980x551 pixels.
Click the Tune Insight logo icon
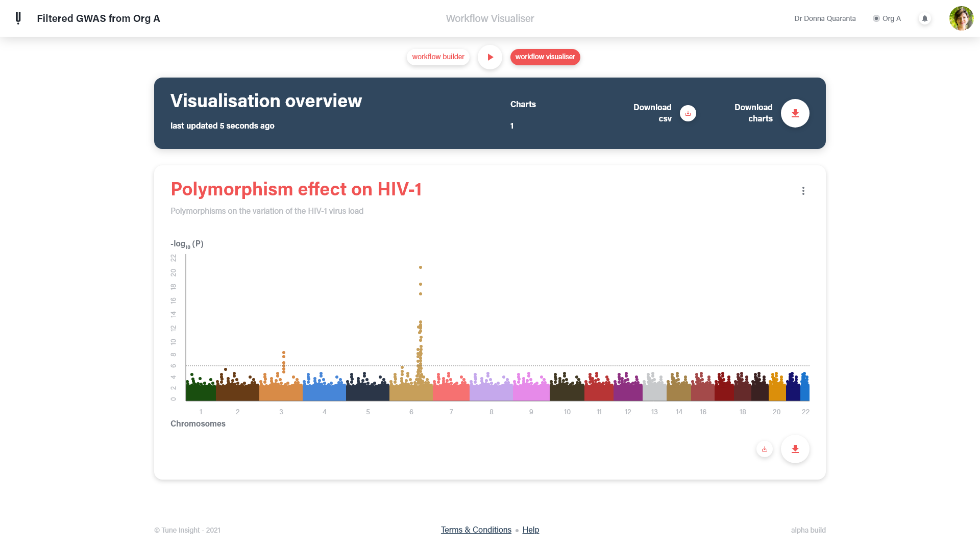(x=18, y=18)
